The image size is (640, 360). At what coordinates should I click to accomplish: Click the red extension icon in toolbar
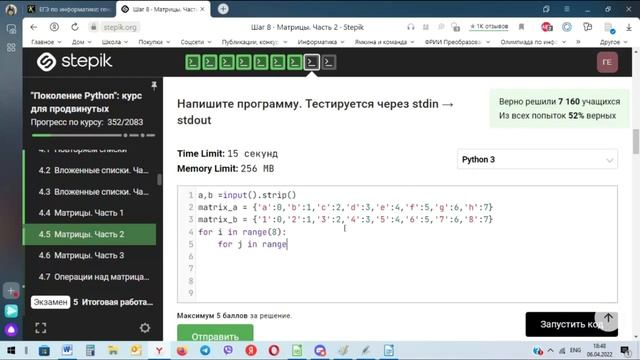tap(547, 27)
